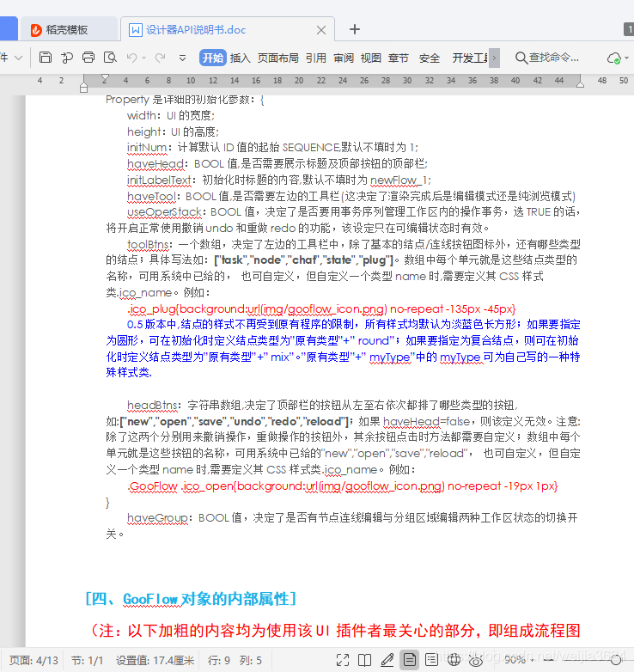This screenshot has width=634, height=672.
Task: Click the word initNum in document
Action: [147, 148]
